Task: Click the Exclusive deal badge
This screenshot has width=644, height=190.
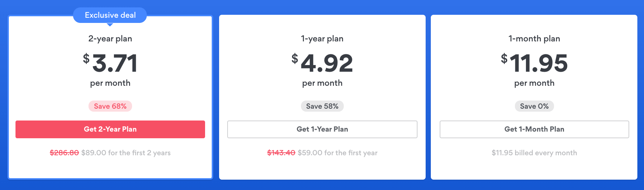Action: point(110,15)
